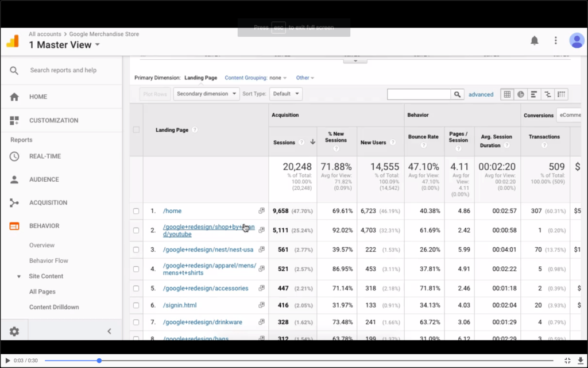Screen dimensions: 588x368
Task: Select All Pages under Site Content
Action: point(42,292)
